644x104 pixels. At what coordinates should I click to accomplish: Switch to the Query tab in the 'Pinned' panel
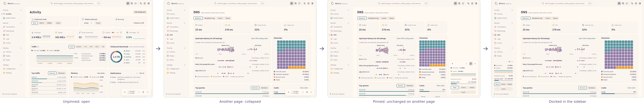[391, 18]
